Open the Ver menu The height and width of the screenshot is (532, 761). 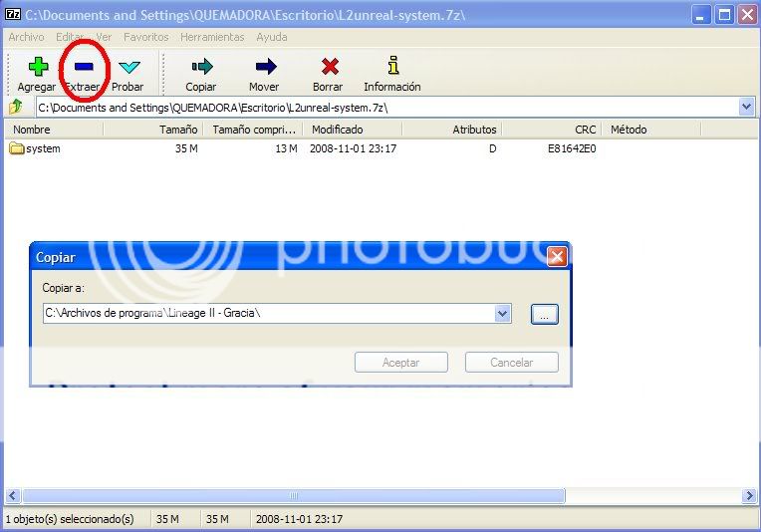point(104,37)
